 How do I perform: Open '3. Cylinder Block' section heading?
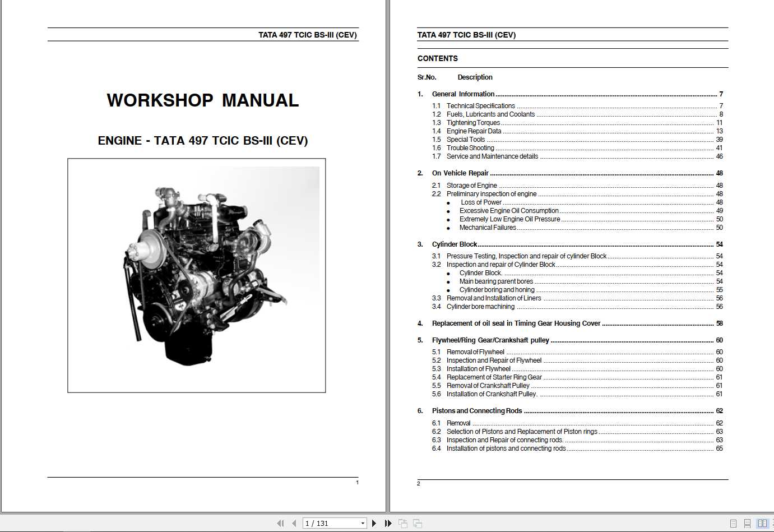point(570,244)
